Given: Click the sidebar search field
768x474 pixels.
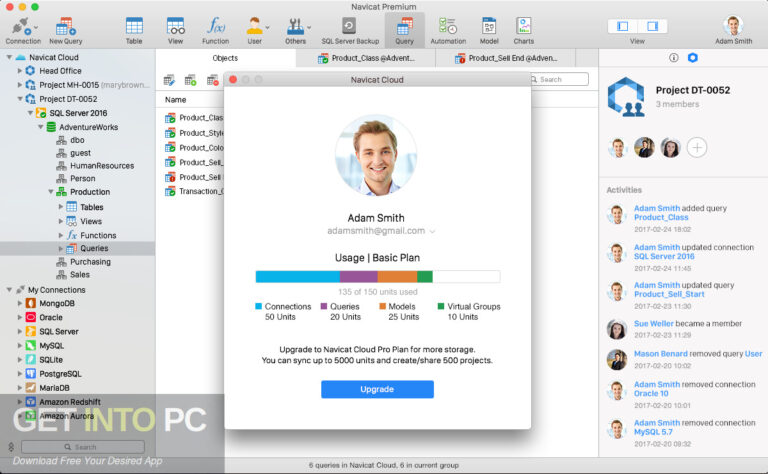Looking at the screenshot, I should 83,447.
